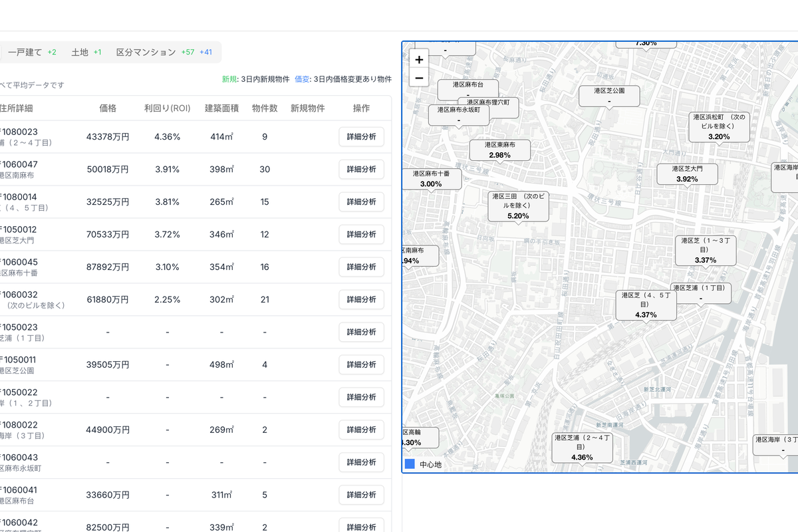Click the 498㎡ area cell

[x=221, y=364]
